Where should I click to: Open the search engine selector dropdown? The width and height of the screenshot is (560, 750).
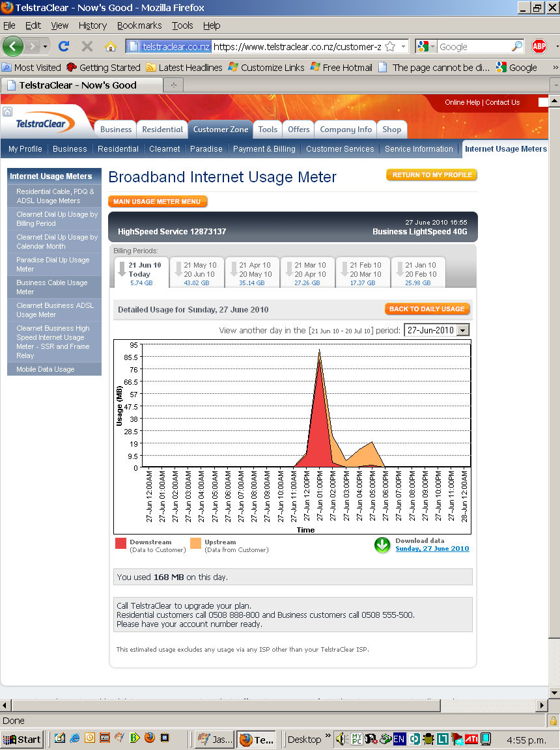[426, 46]
